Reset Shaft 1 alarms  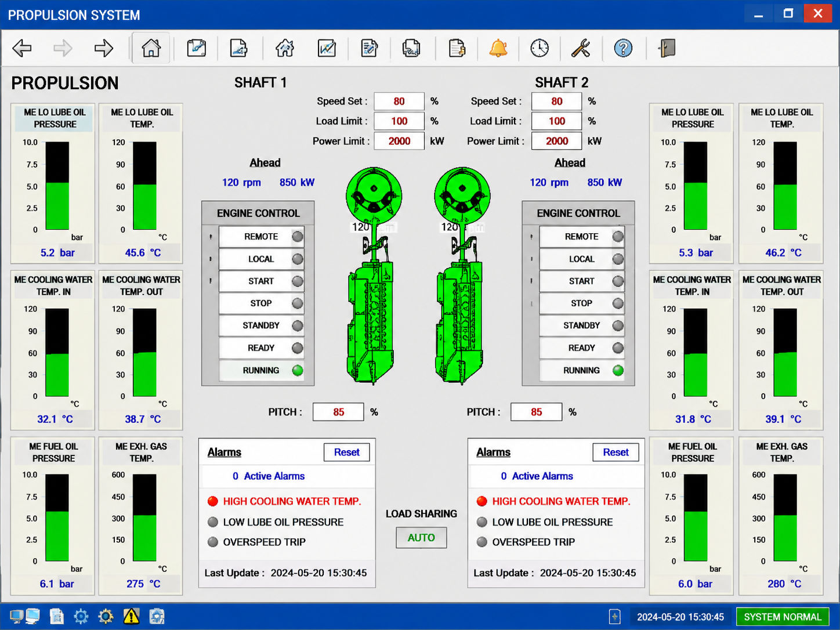[x=346, y=452]
